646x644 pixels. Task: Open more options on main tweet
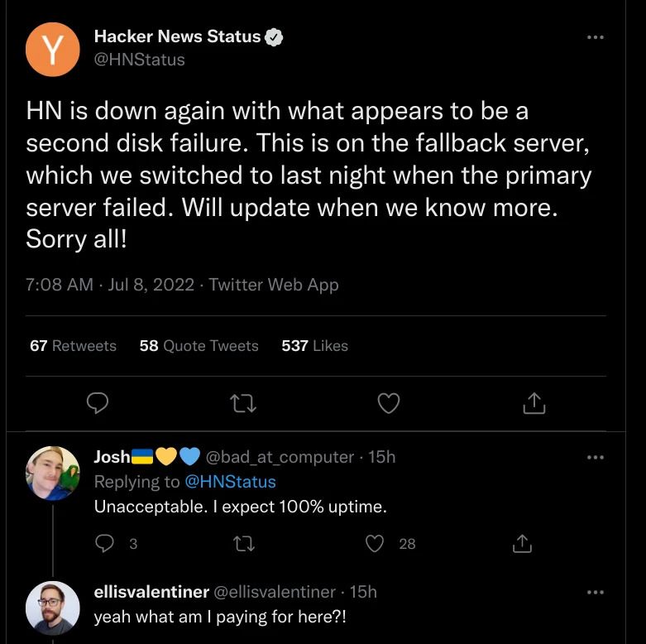(595, 38)
